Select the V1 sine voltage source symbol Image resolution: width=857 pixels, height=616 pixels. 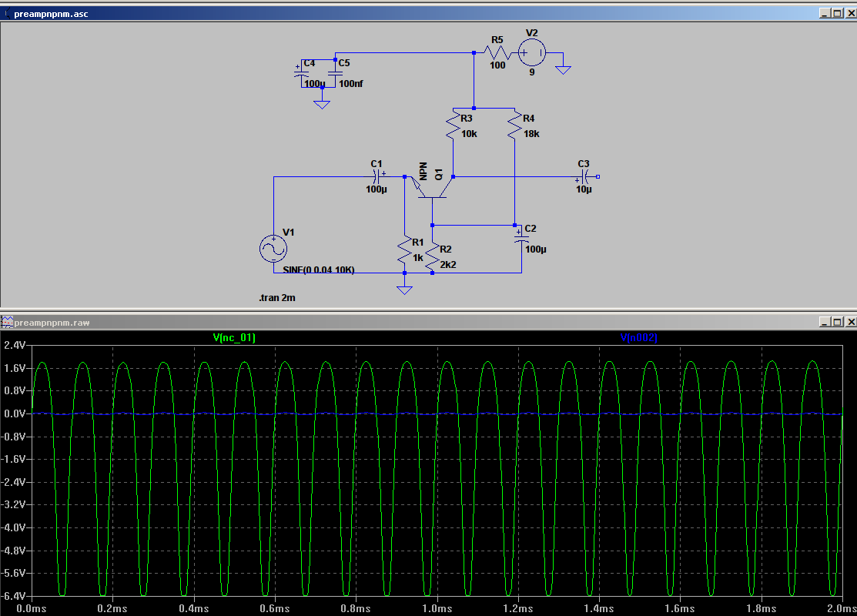(x=273, y=249)
